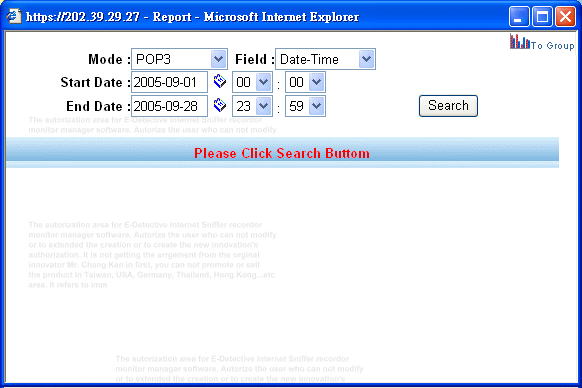This screenshot has width=582, height=388.
Task: Click the Internet Explorer page icon in title bar
Action: (x=14, y=16)
